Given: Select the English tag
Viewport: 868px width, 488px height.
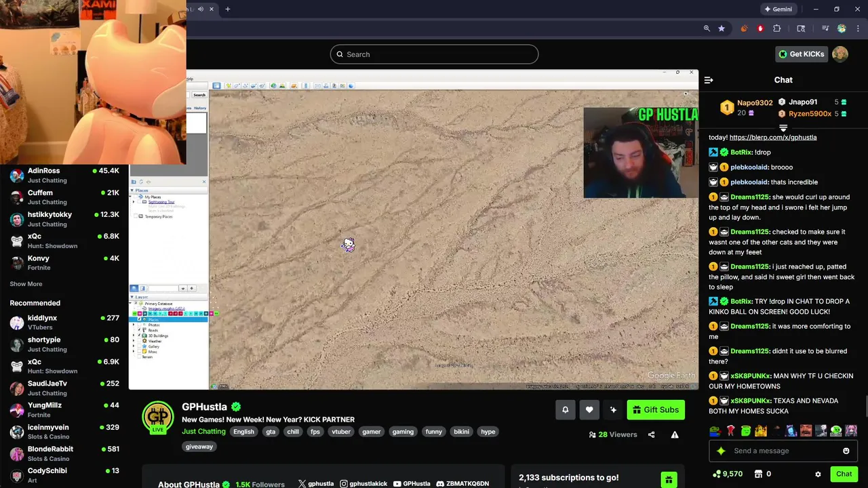Looking at the screenshot, I should (243, 432).
